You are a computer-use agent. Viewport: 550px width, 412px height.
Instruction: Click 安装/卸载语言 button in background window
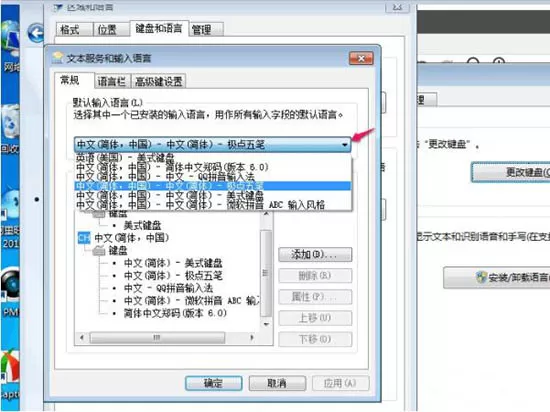coord(497,278)
